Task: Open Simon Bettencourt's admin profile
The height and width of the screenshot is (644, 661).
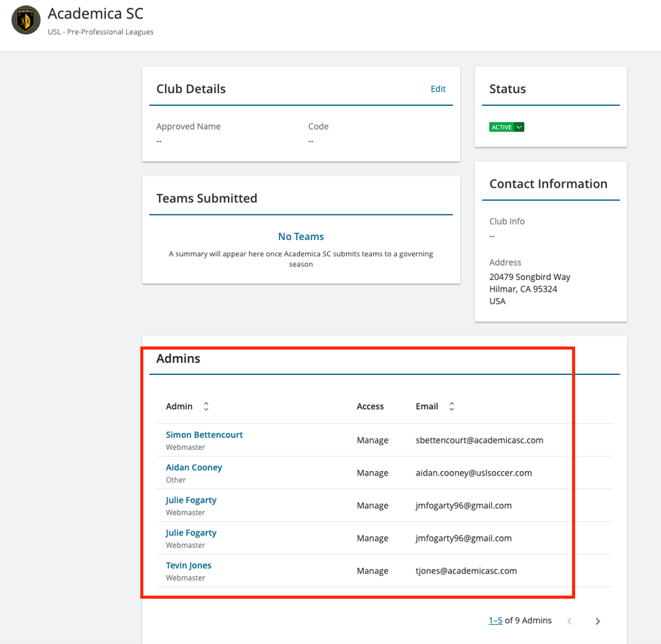Action: (x=204, y=434)
